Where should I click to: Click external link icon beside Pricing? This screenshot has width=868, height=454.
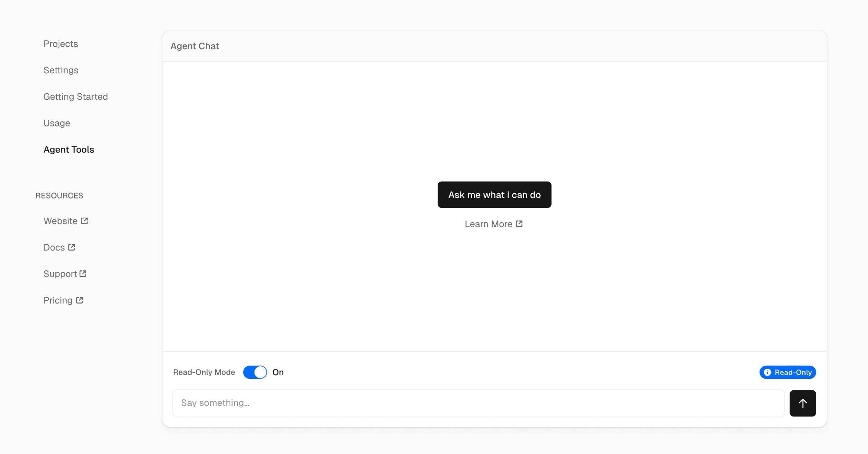tap(80, 300)
